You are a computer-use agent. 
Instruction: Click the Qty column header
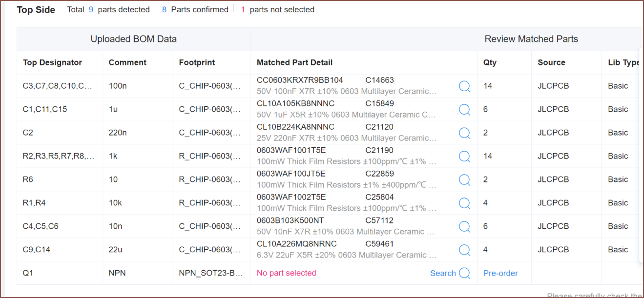click(x=490, y=62)
